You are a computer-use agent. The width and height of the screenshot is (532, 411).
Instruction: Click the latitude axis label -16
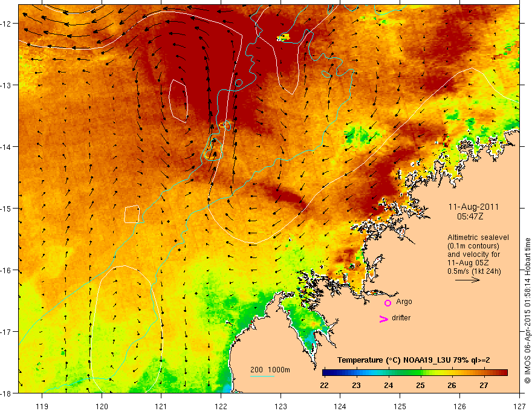[x=6, y=270]
